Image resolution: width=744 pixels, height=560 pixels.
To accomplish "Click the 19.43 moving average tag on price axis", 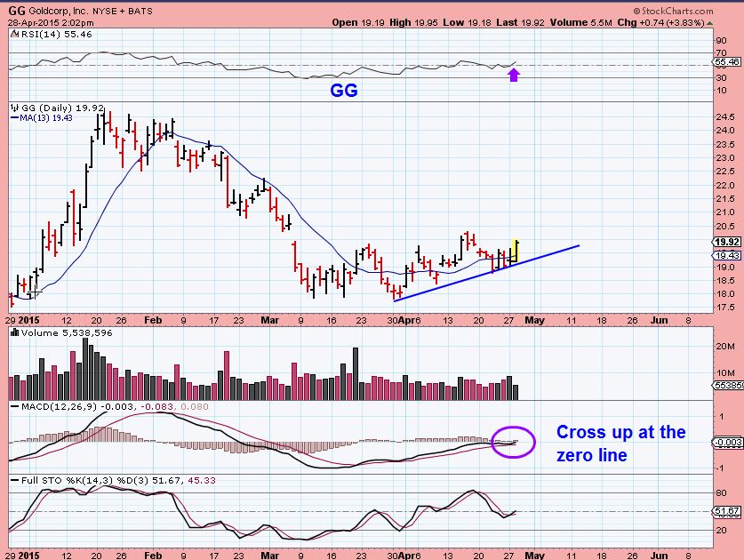I will tap(726, 255).
